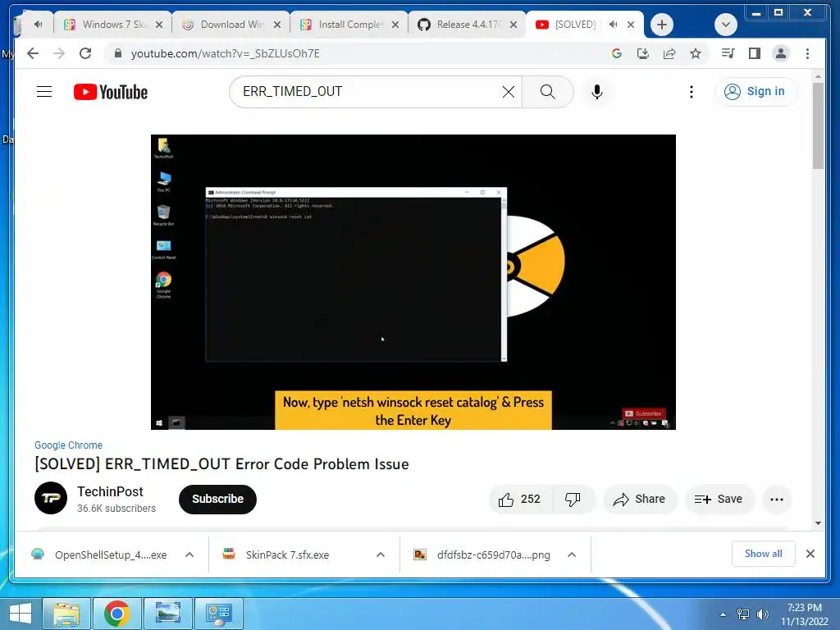Subscribe to TechinPost channel

(x=217, y=500)
